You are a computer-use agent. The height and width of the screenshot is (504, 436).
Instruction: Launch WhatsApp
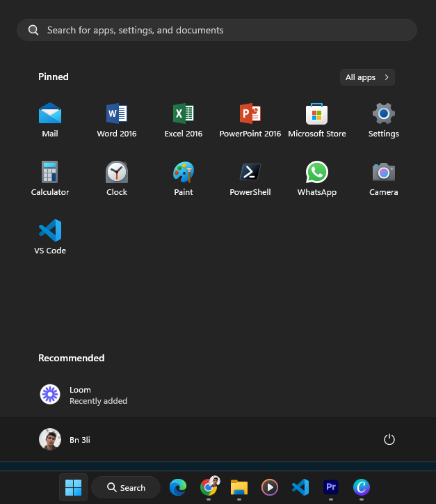pyautogui.click(x=317, y=178)
